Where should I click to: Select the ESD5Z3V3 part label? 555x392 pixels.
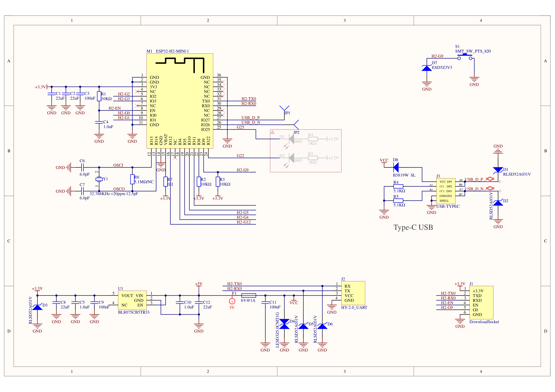coord(442,68)
